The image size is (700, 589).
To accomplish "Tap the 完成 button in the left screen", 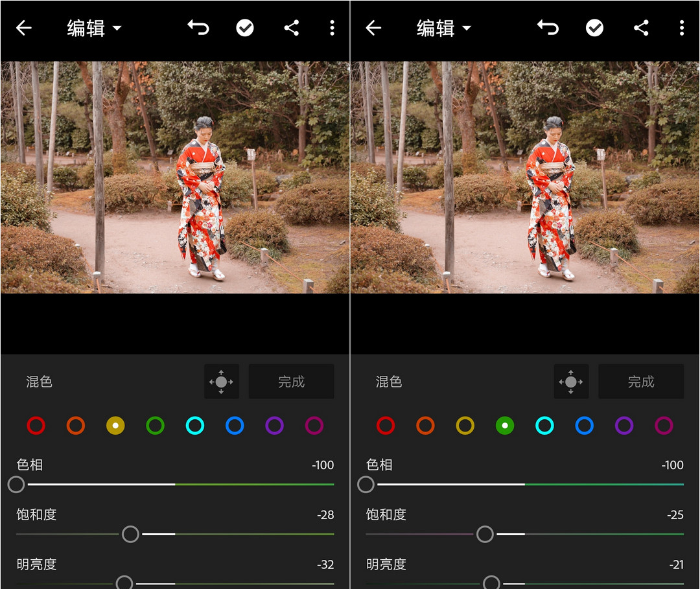I will tap(291, 382).
